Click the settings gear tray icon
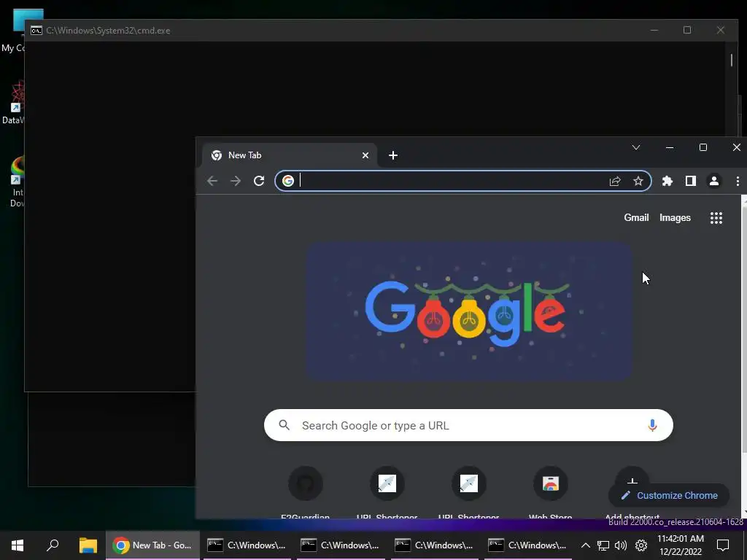 point(641,545)
